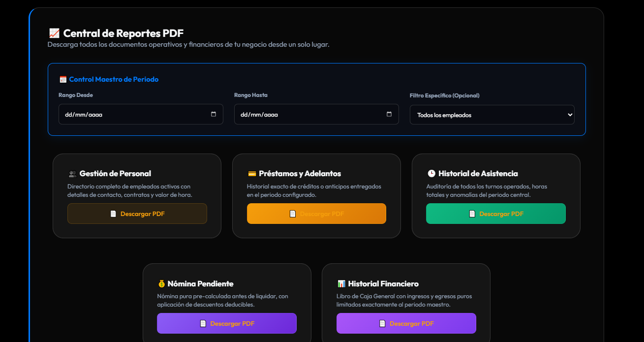Open the calendar picker in Rango Hasta
The image size is (644, 342).
[389, 114]
